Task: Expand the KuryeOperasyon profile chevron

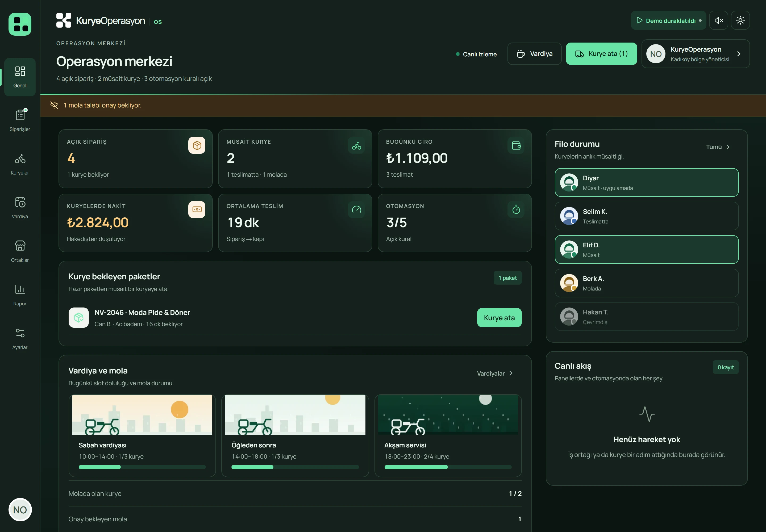Action: (x=739, y=54)
